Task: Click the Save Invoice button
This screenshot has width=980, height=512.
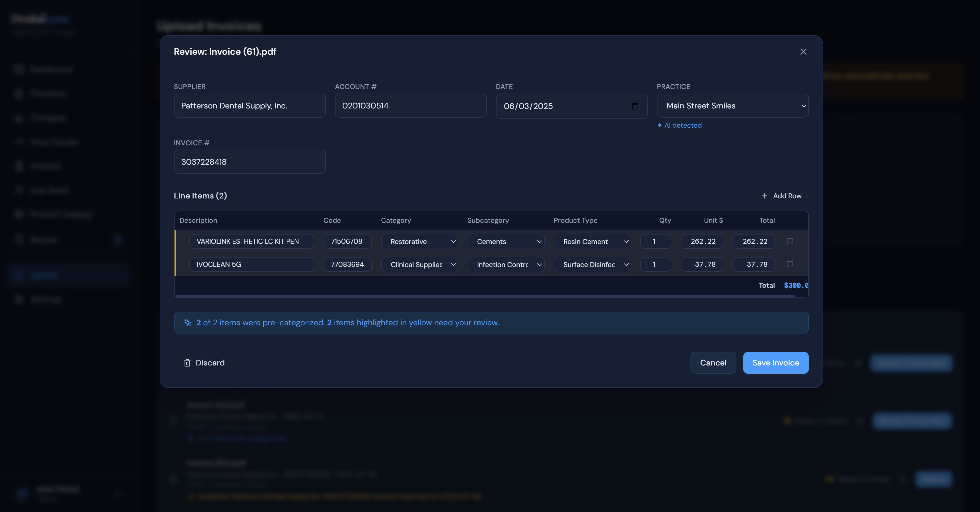Action: coord(776,363)
